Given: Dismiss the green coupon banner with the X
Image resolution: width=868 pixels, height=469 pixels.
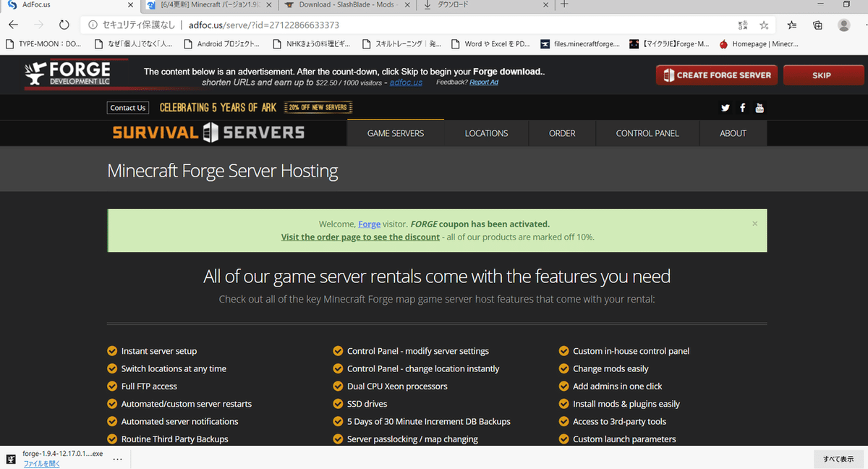Looking at the screenshot, I should point(755,224).
